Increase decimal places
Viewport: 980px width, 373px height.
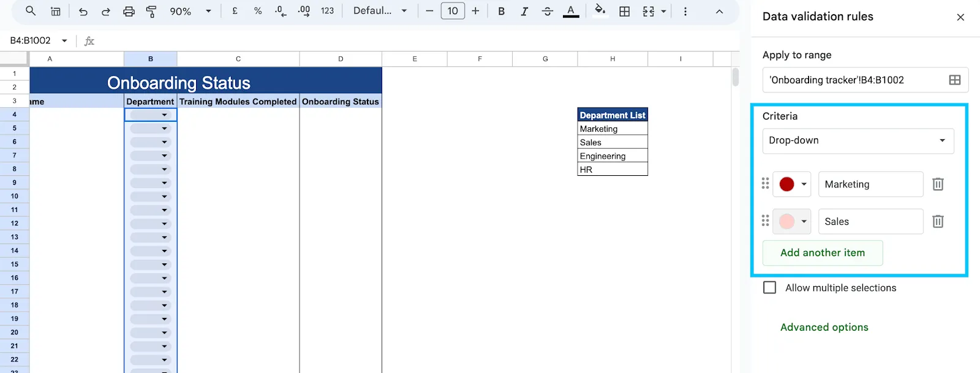304,11
